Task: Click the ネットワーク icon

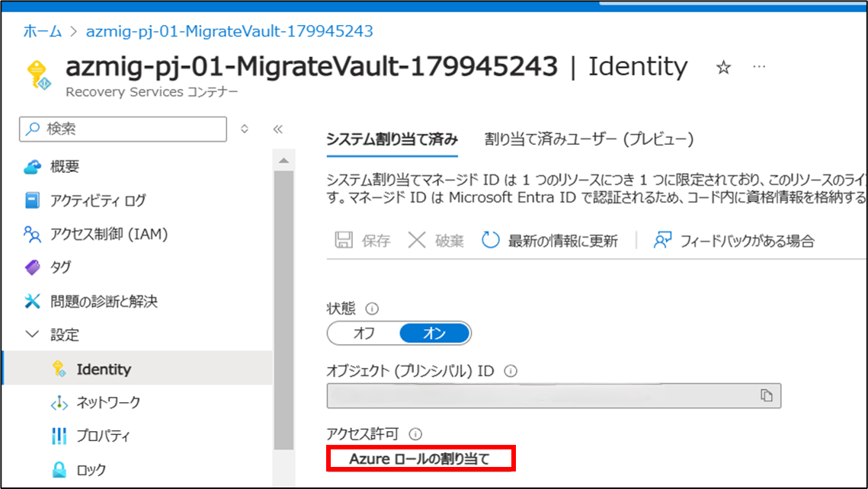Action: tap(59, 404)
